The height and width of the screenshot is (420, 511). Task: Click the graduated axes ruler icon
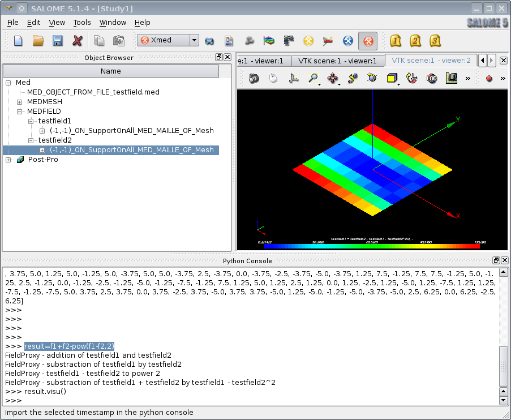click(452, 78)
